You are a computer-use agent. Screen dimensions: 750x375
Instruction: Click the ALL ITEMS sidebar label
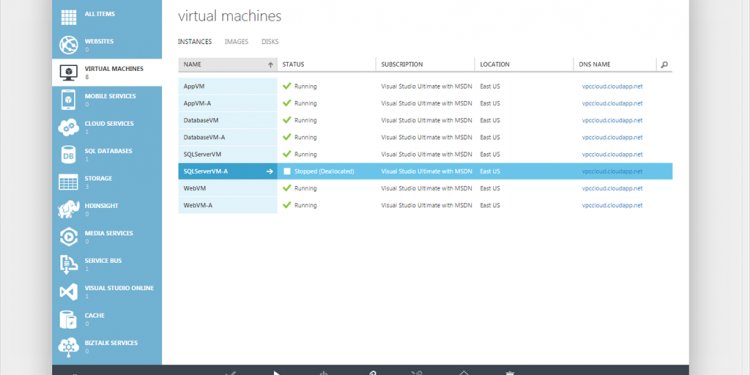pos(99,14)
